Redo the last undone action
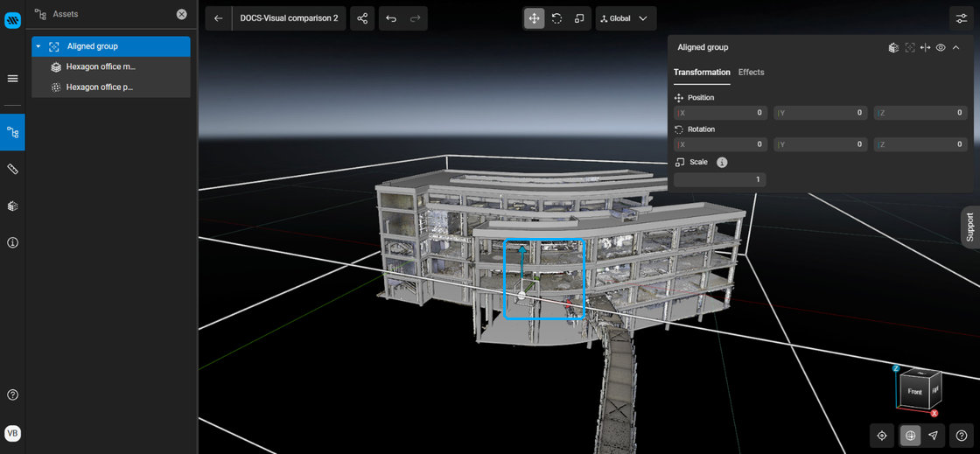Screen dimensions: 980x454 coord(415,18)
